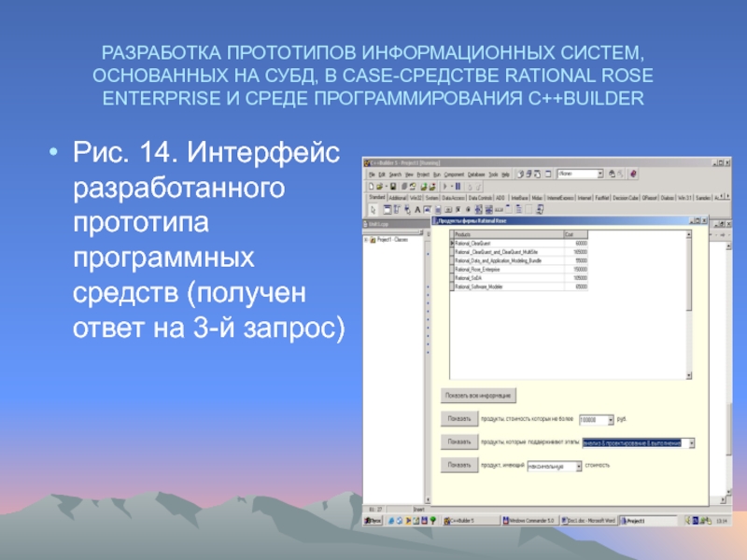The image size is (747, 560).
Task: Switch to the InterBase palette tab
Action: [520, 198]
